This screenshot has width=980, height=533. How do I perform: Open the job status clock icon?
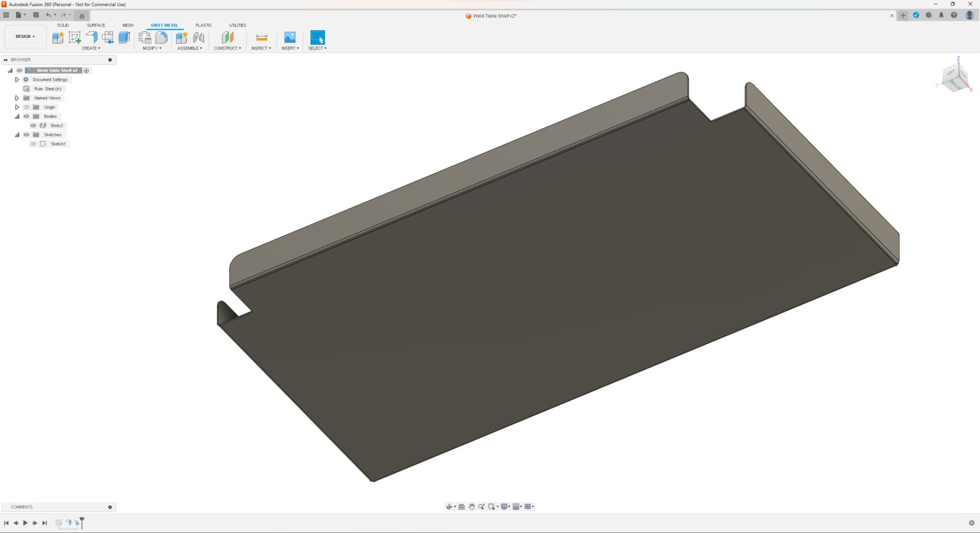pos(929,15)
